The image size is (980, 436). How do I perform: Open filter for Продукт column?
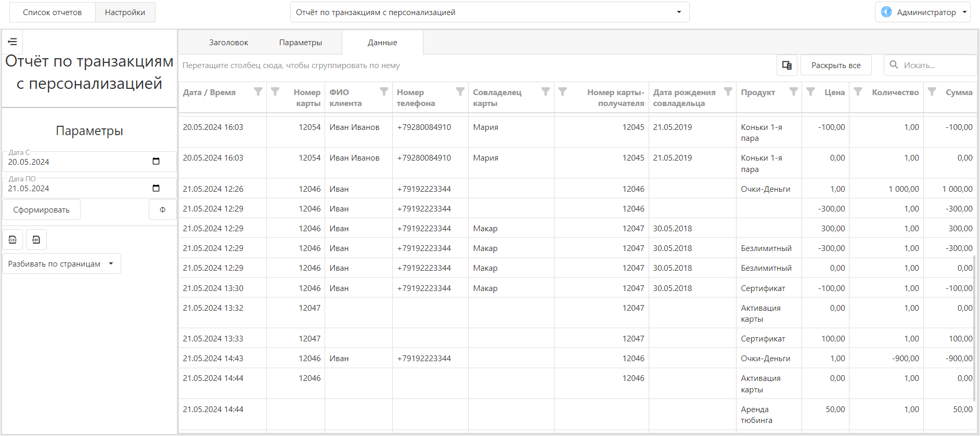click(793, 91)
